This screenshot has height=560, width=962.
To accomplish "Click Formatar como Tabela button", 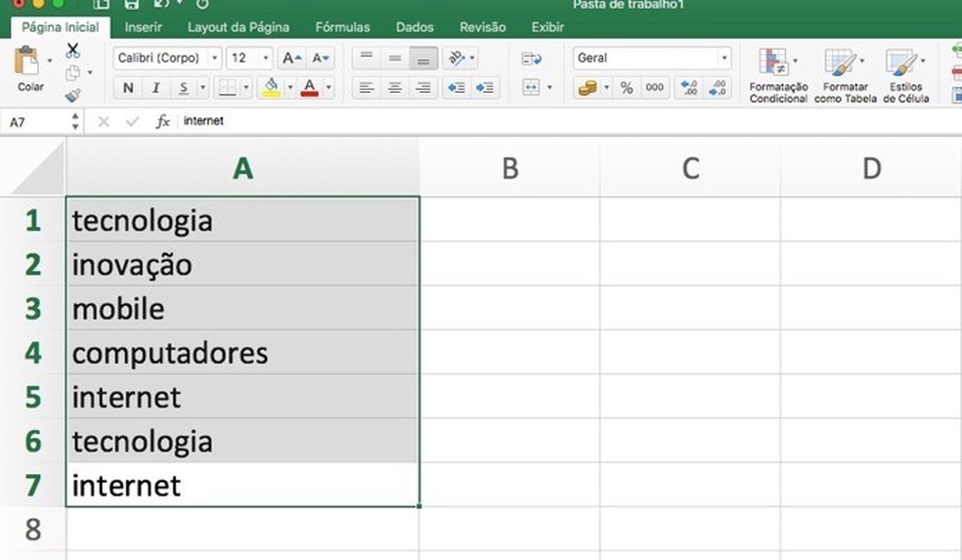I will click(846, 75).
